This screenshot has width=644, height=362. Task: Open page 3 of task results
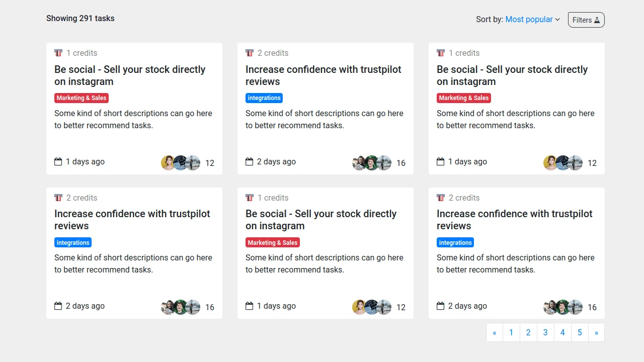pyautogui.click(x=545, y=332)
